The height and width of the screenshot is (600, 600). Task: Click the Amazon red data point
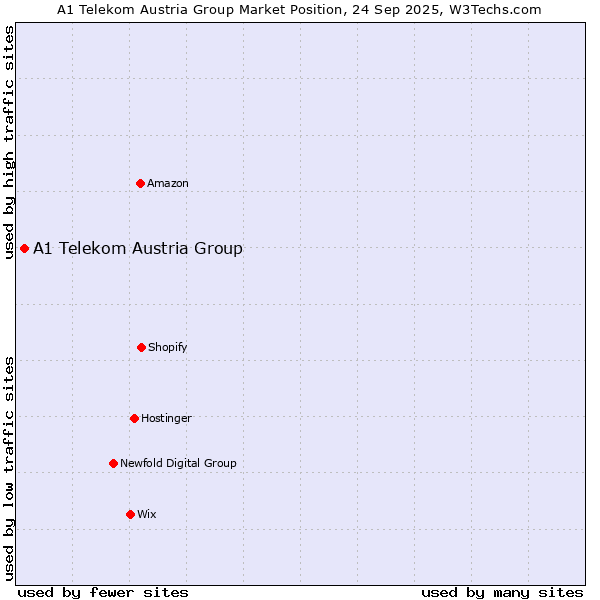tap(140, 184)
